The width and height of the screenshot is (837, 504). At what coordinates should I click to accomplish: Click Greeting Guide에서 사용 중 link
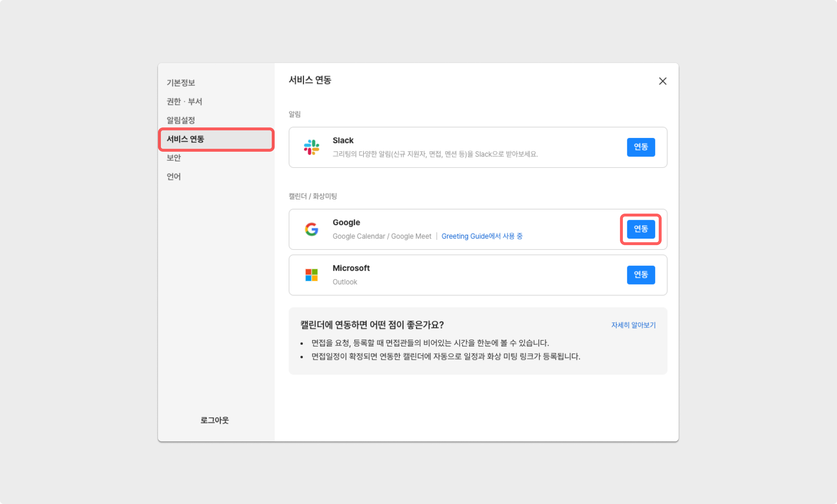click(482, 236)
